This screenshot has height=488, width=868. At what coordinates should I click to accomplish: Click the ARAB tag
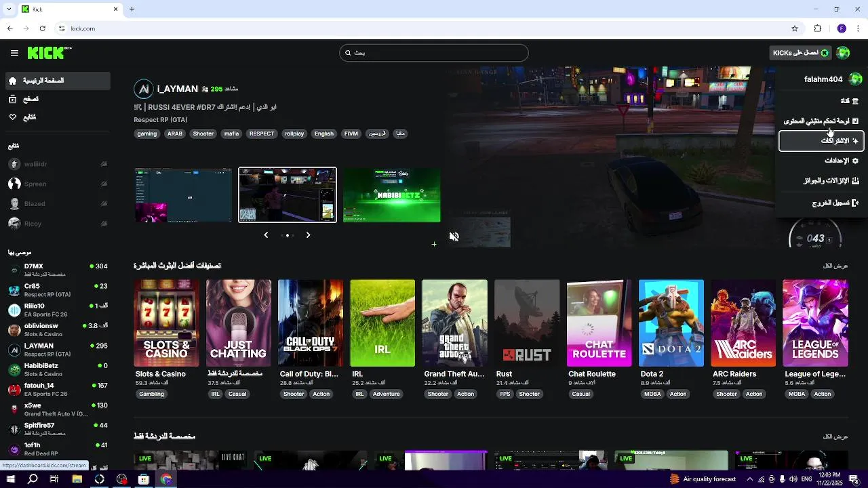click(x=175, y=134)
